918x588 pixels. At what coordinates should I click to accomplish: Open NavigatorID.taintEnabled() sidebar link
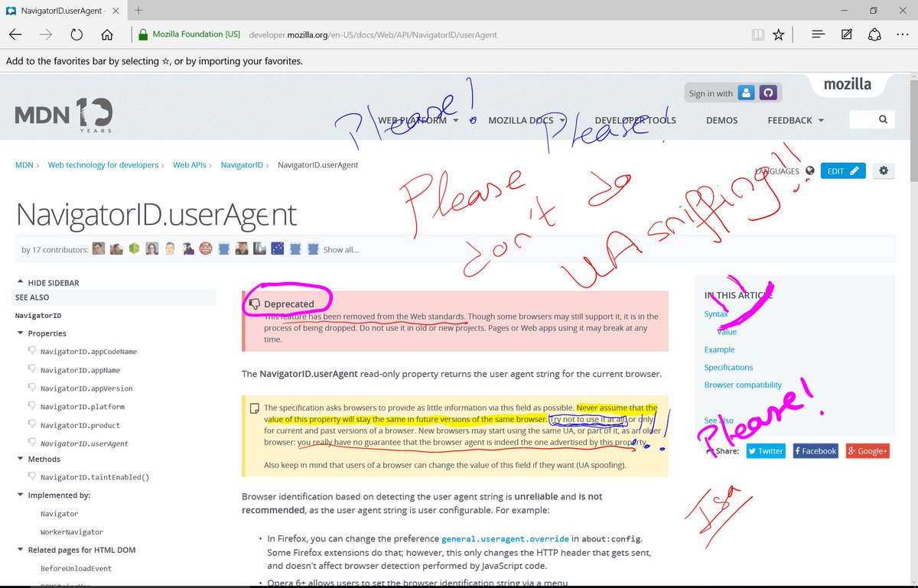94,477
